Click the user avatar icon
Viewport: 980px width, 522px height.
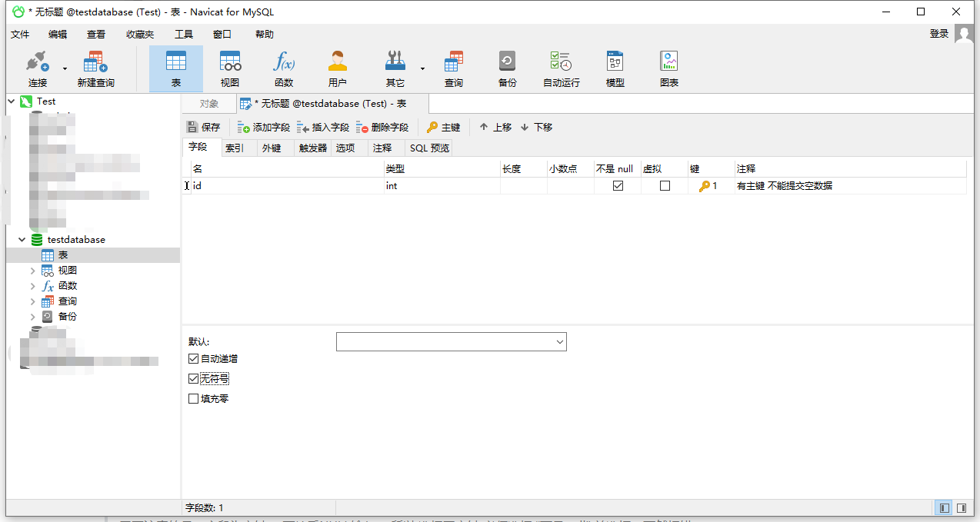[x=964, y=34]
